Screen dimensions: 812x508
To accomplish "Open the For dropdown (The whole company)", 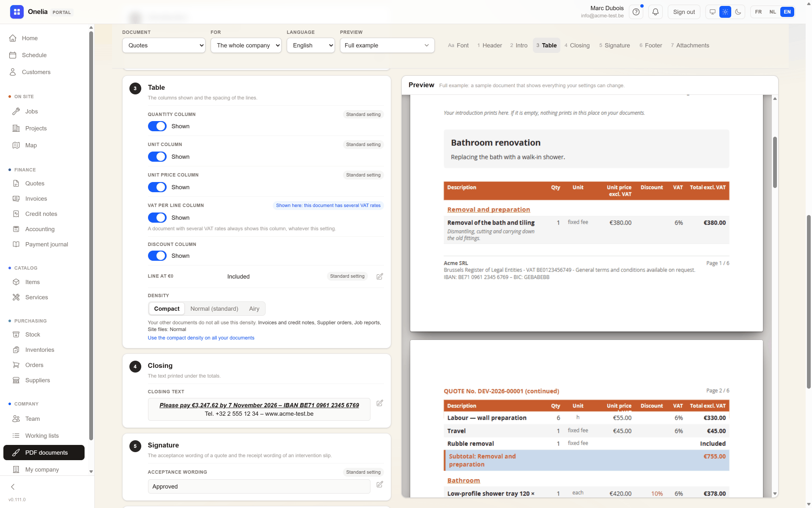I will [x=246, y=45].
